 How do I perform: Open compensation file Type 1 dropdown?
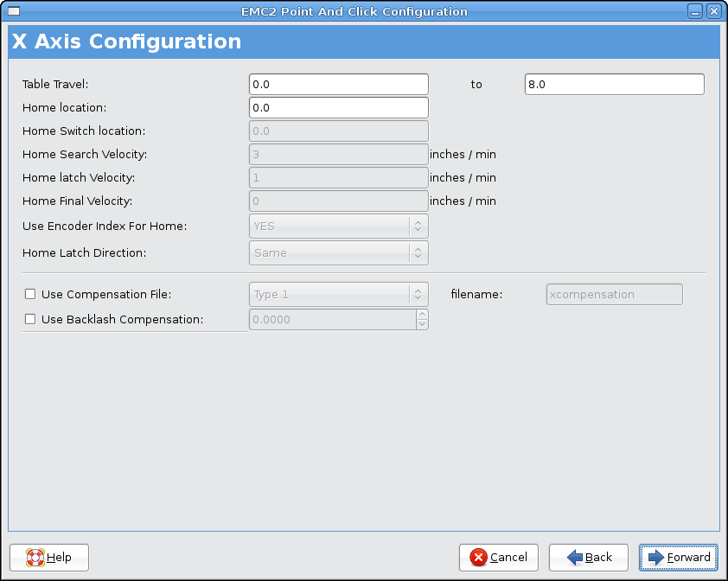(338, 295)
